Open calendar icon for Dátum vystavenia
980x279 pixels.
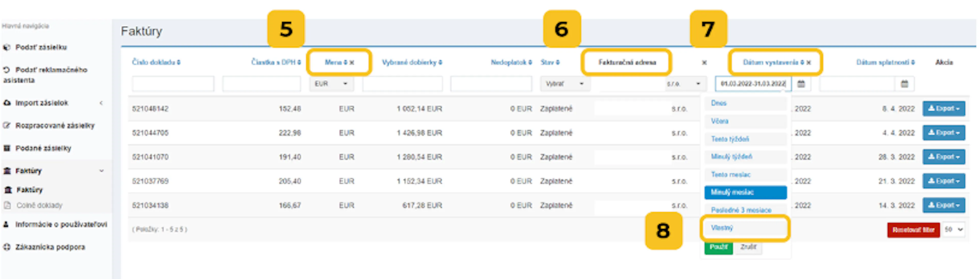coord(801,84)
